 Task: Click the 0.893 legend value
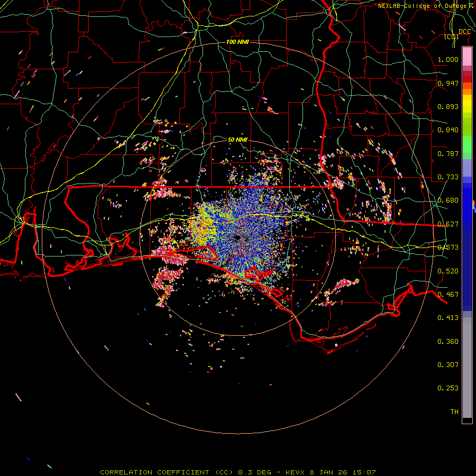(448, 106)
